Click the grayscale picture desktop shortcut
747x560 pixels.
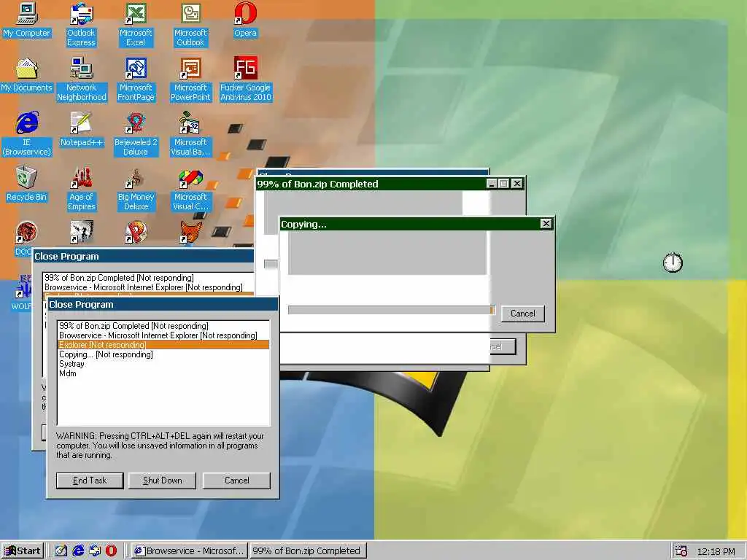click(x=81, y=233)
